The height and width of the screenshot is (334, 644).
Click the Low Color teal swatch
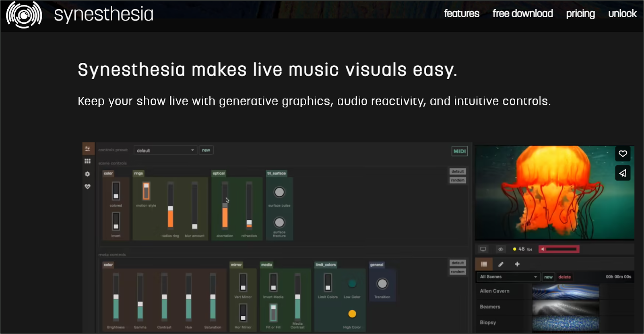point(352,284)
